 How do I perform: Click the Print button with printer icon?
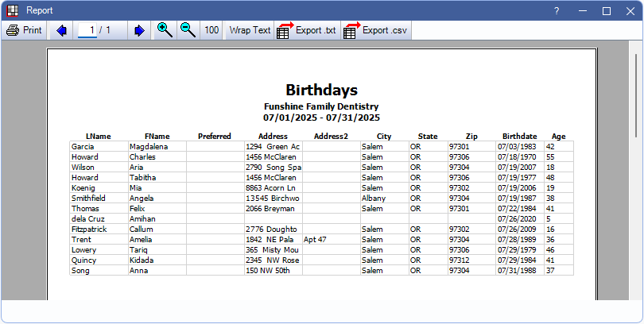tap(24, 30)
